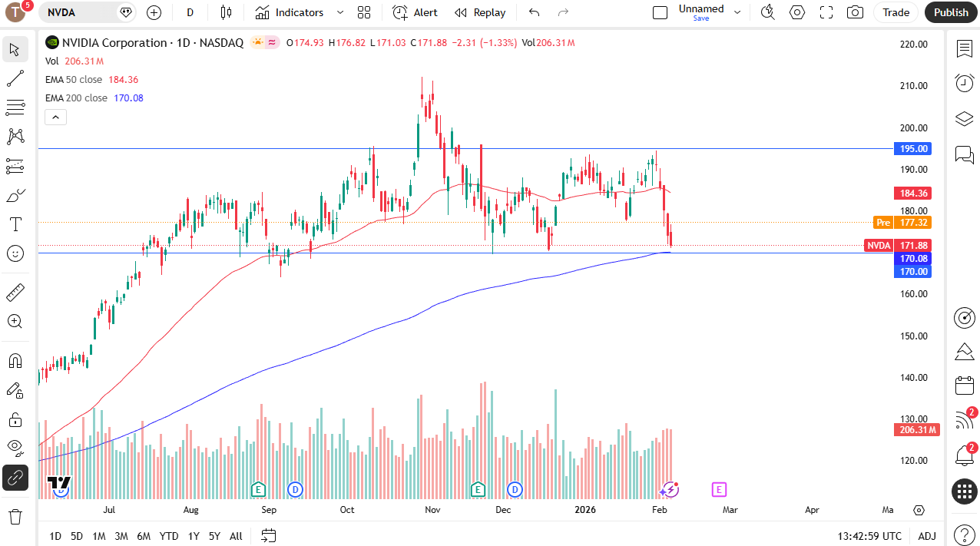
Task: Open quick search
Action: point(767,12)
